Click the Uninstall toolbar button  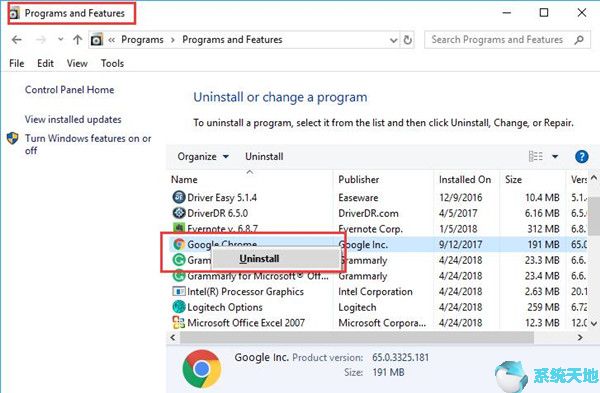click(x=264, y=157)
